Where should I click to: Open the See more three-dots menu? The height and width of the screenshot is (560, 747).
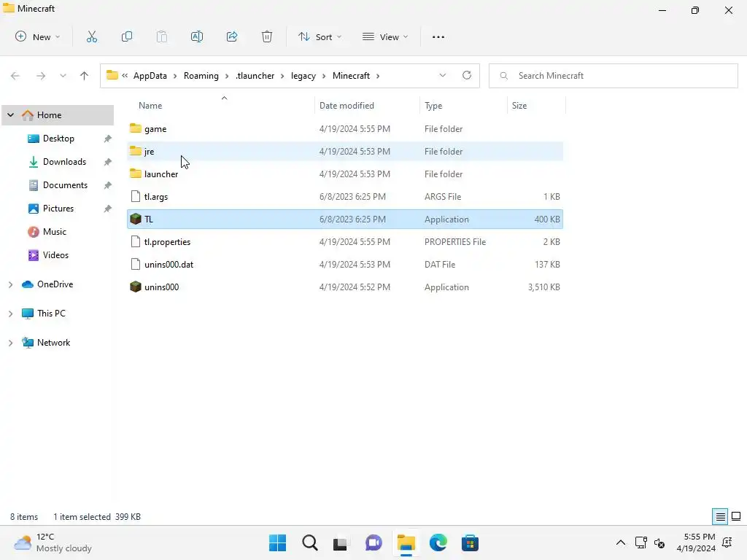[438, 36]
